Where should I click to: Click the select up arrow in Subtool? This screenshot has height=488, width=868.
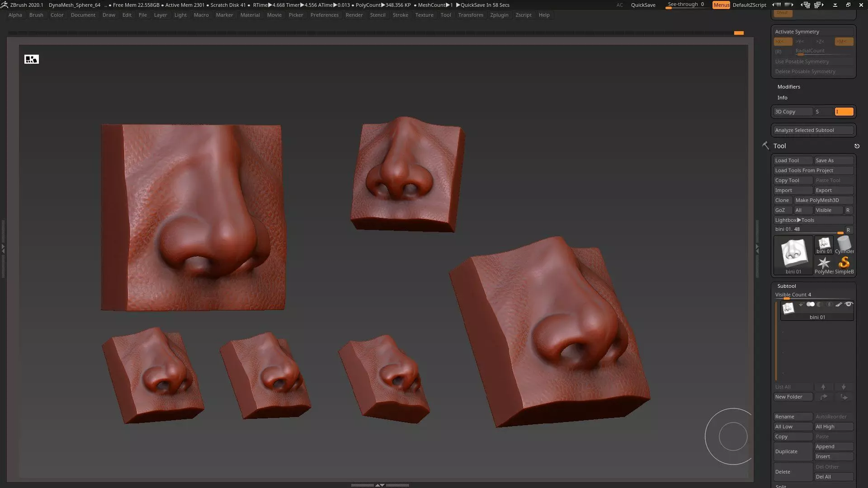[823, 387]
